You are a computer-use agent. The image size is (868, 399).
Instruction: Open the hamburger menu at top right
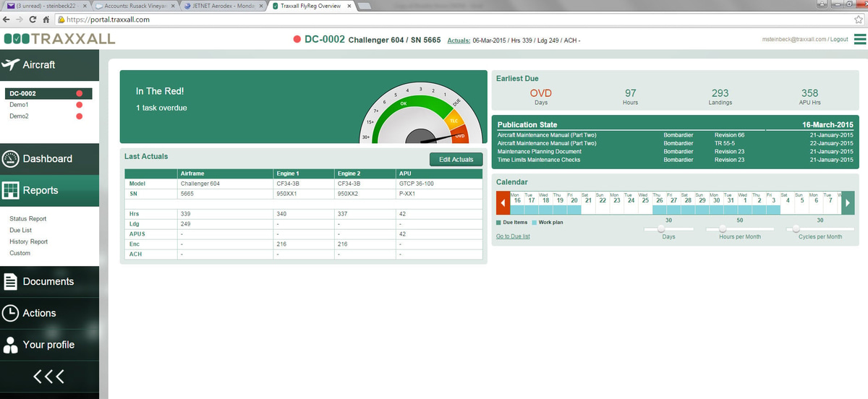point(859,39)
